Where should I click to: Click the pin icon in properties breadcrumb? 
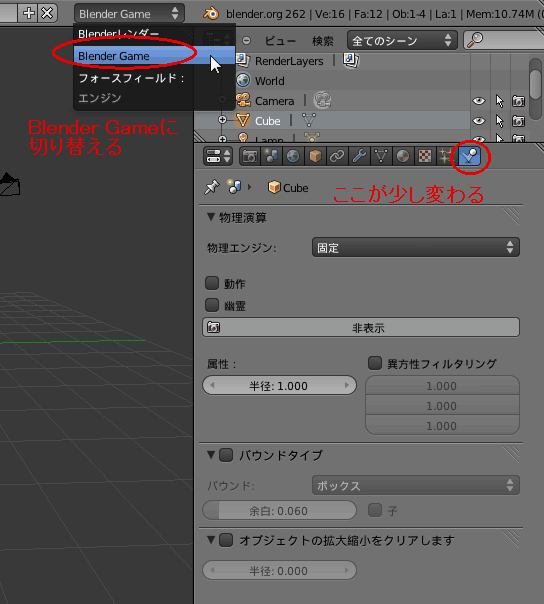212,188
